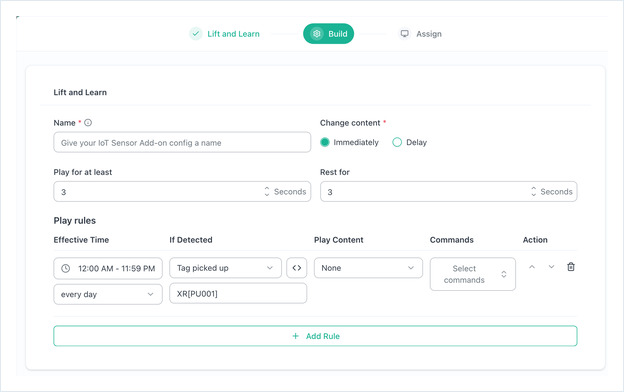
Task: Click the XR[PU001] tag input field
Action: point(238,294)
